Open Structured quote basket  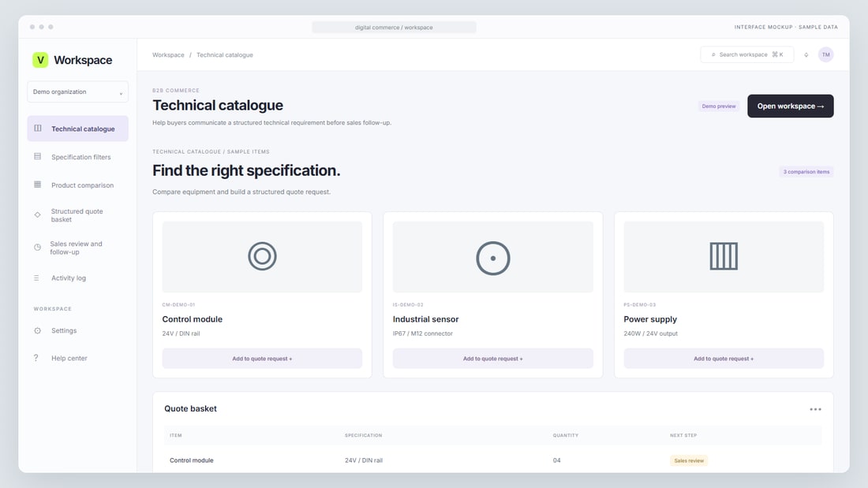pyautogui.click(x=77, y=215)
